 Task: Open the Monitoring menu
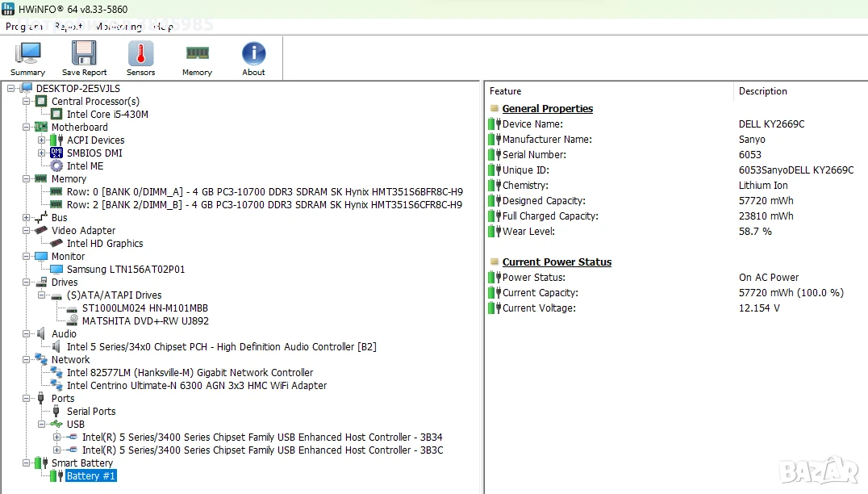point(119,26)
